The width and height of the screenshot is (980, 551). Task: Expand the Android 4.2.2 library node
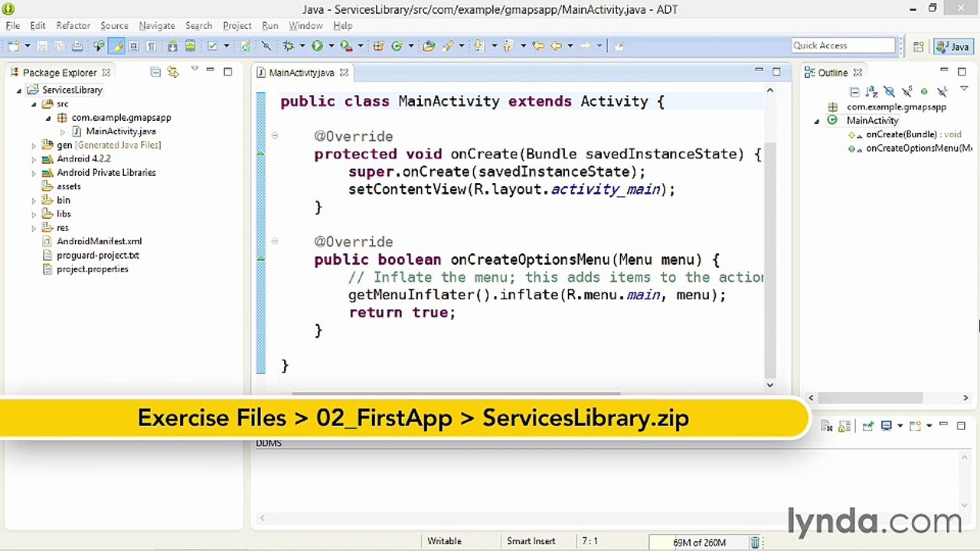(x=34, y=159)
